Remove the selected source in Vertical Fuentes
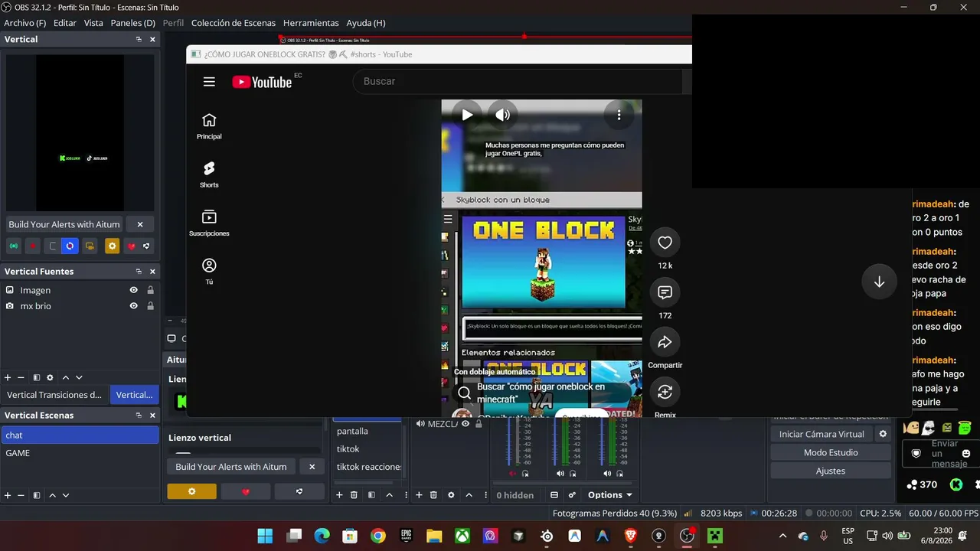 click(21, 377)
